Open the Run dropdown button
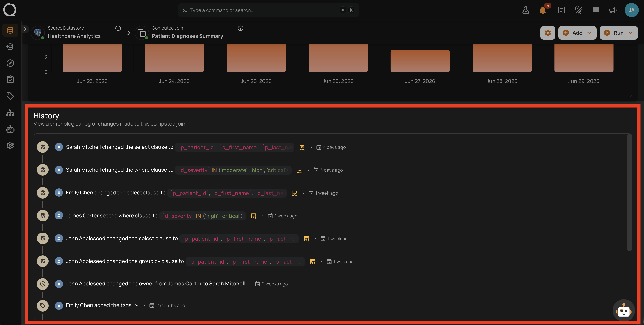 (618, 33)
